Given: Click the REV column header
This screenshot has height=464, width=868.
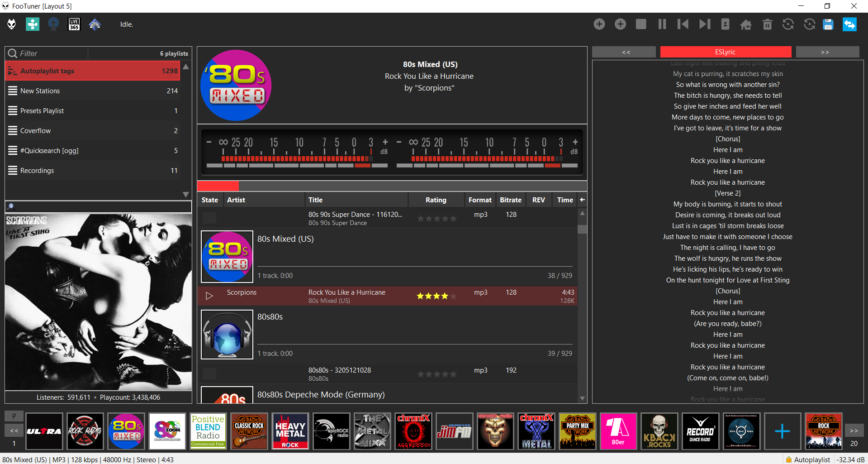Looking at the screenshot, I should coord(539,200).
